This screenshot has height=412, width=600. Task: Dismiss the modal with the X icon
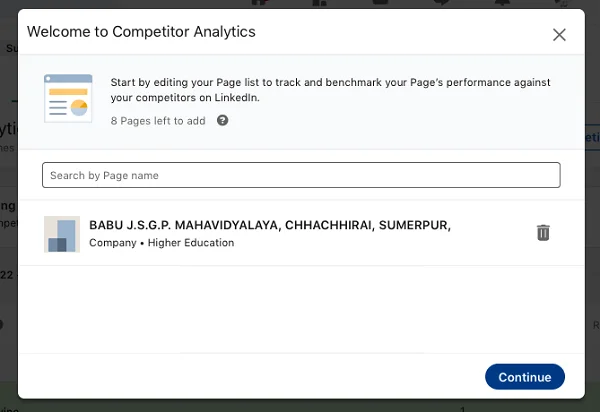[559, 35]
